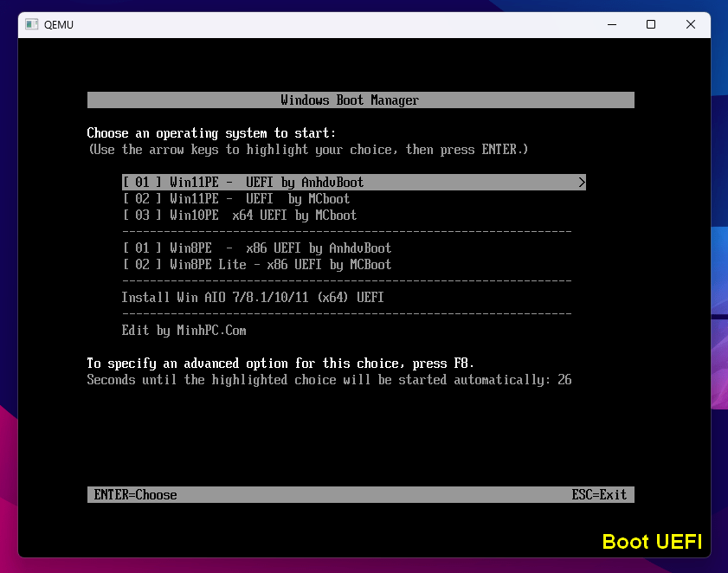Click the QEMU window app icon

pos(31,24)
